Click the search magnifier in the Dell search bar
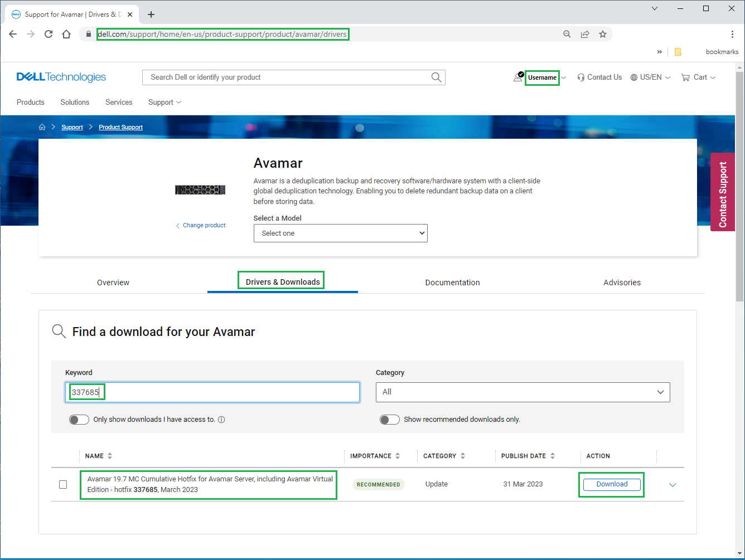The width and height of the screenshot is (745, 560). click(436, 77)
